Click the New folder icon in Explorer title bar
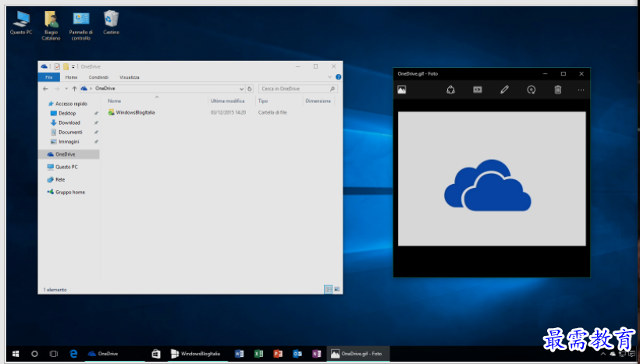 point(66,66)
